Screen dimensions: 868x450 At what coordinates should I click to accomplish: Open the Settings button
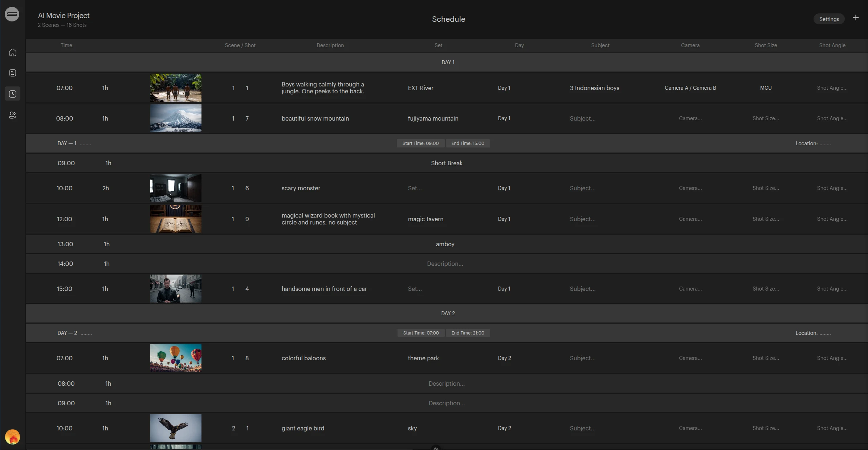pos(829,19)
